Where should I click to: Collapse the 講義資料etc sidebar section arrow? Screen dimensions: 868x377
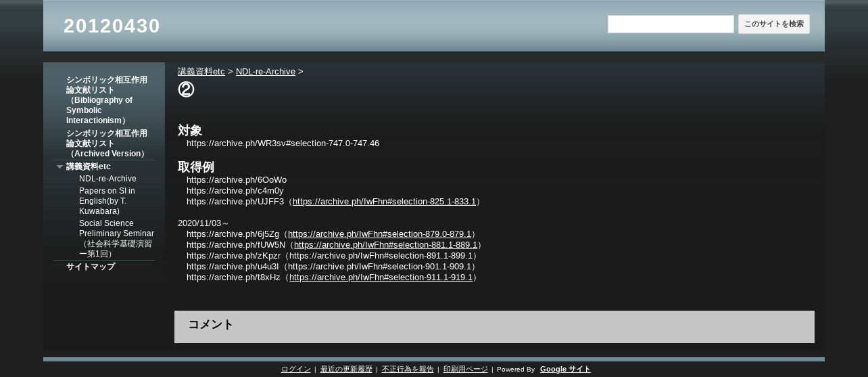coord(59,167)
